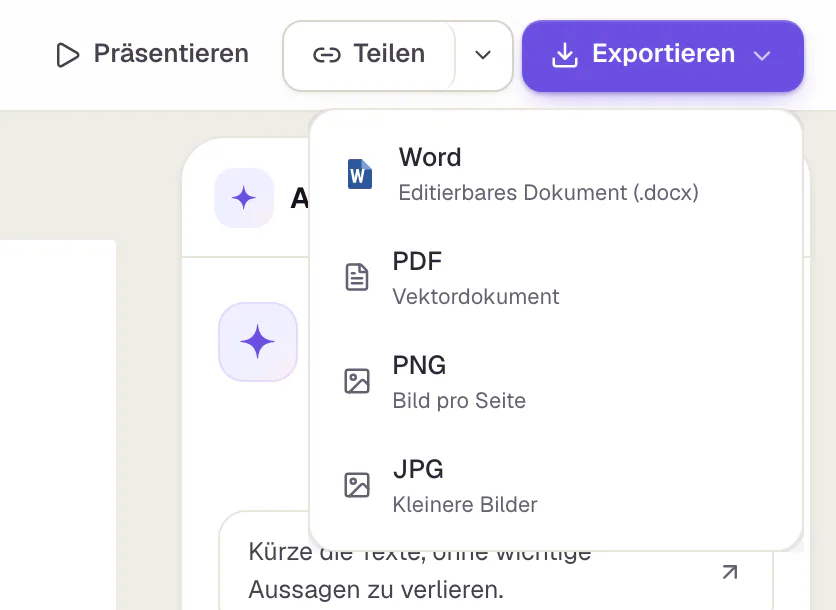836x610 pixels.
Task: Click the Teilen share button
Action: (x=369, y=55)
